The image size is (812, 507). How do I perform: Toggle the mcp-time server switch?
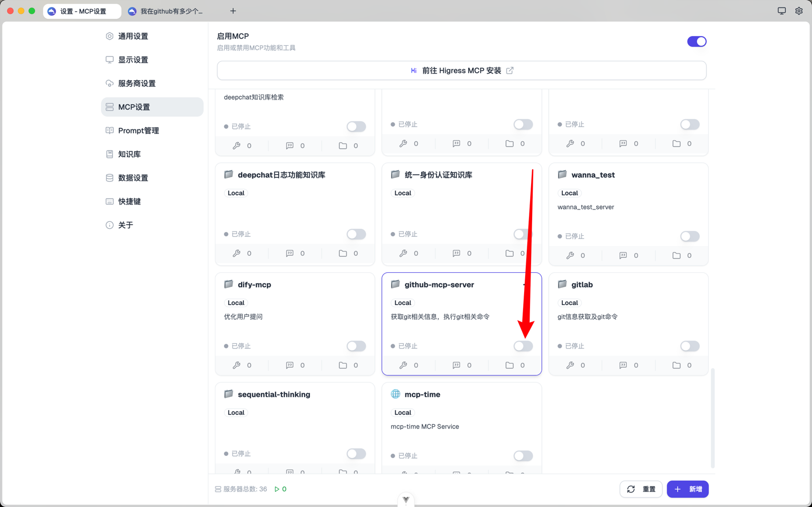523,456
